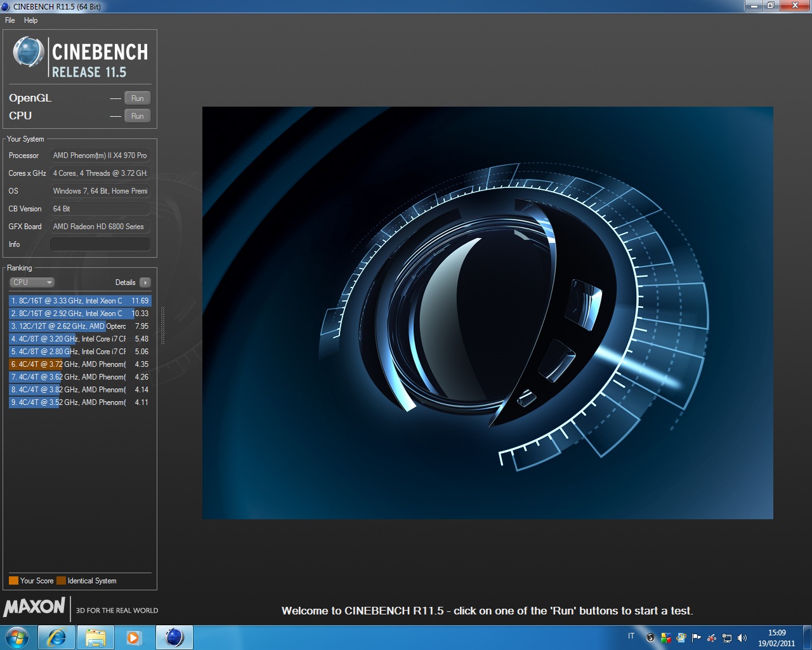Open Windows Explorer folder from taskbar
The height and width of the screenshot is (650, 812).
(x=96, y=637)
